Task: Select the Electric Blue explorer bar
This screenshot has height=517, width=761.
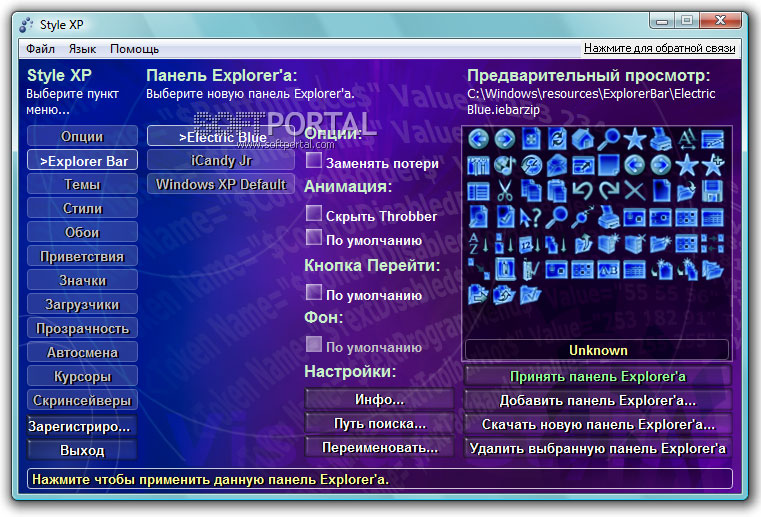Action: point(221,136)
